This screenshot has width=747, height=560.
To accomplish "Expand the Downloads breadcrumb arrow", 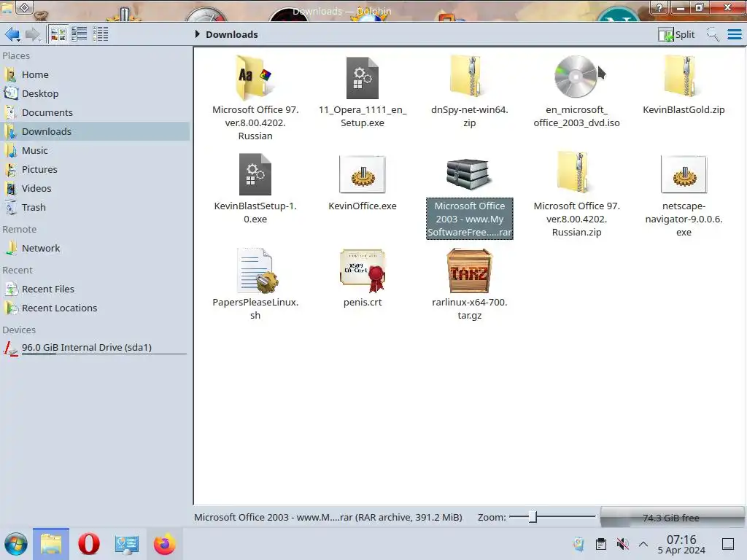I will 197,34.
